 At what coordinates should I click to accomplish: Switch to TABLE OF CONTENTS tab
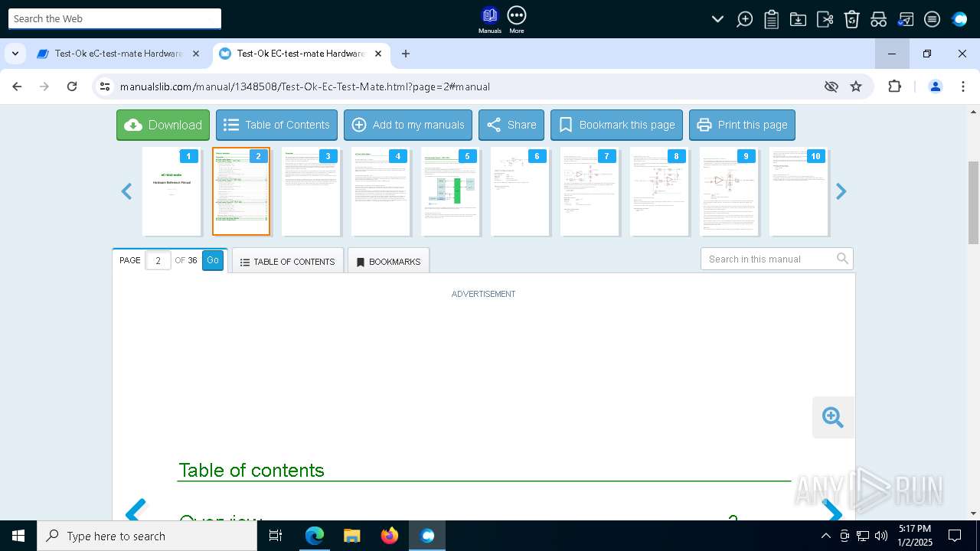[x=288, y=261]
